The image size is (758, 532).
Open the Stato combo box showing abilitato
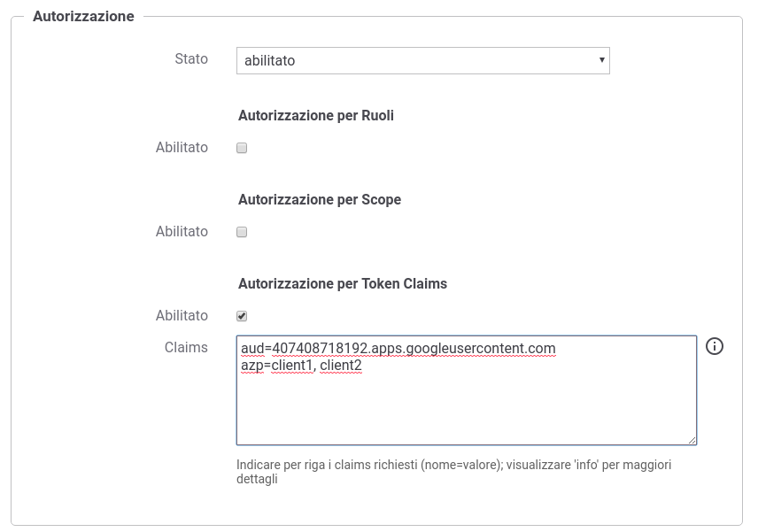[x=423, y=60]
